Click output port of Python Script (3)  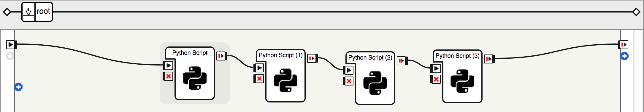489,59
